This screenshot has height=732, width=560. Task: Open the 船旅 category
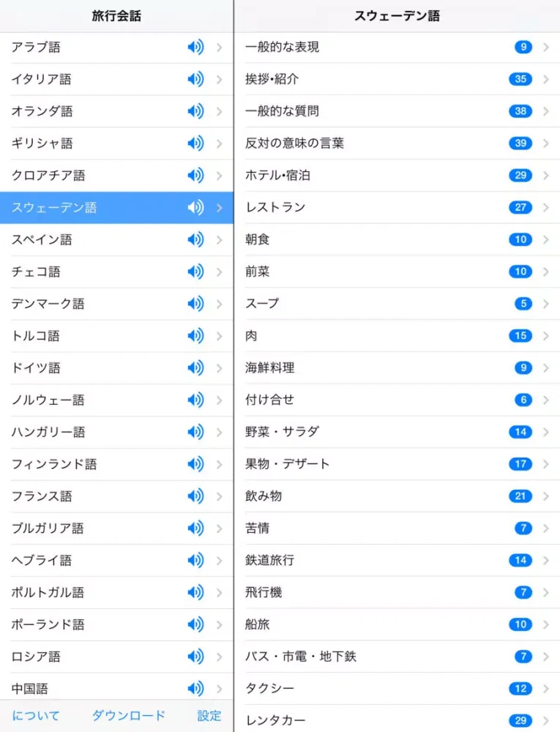[397, 624]
